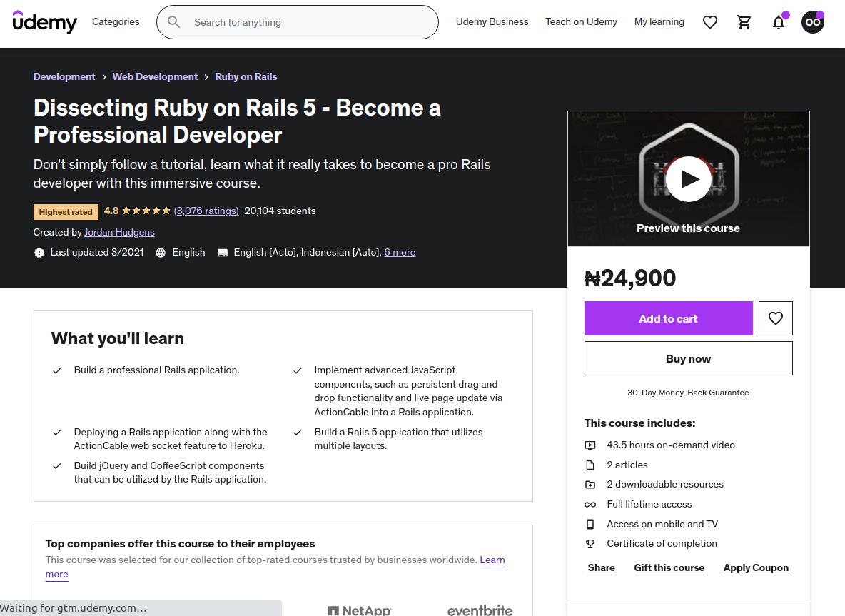
Task: Click the lifetime access infinity icon
Action: [590, 505]
